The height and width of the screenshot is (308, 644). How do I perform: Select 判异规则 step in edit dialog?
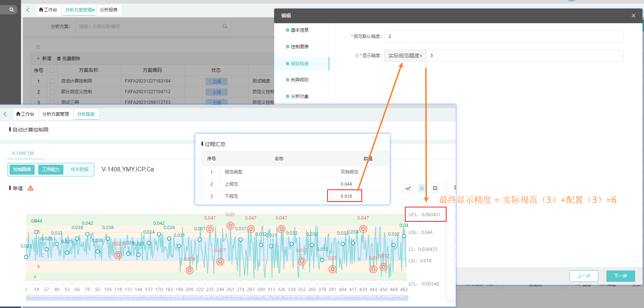coord(297,80)
